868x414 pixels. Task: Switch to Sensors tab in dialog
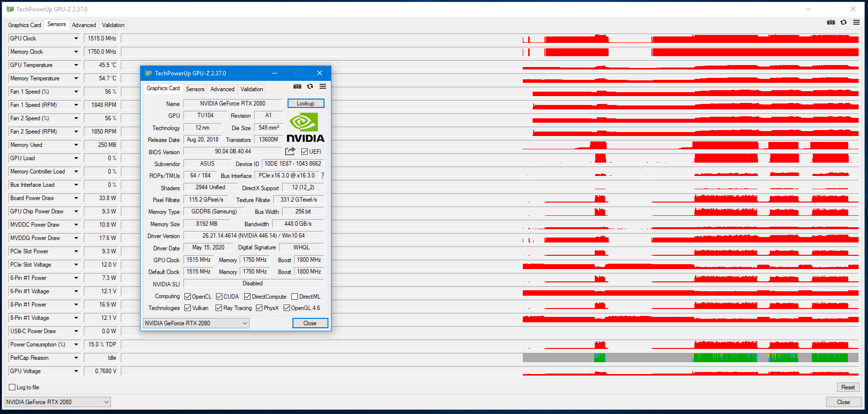(195, 89)
